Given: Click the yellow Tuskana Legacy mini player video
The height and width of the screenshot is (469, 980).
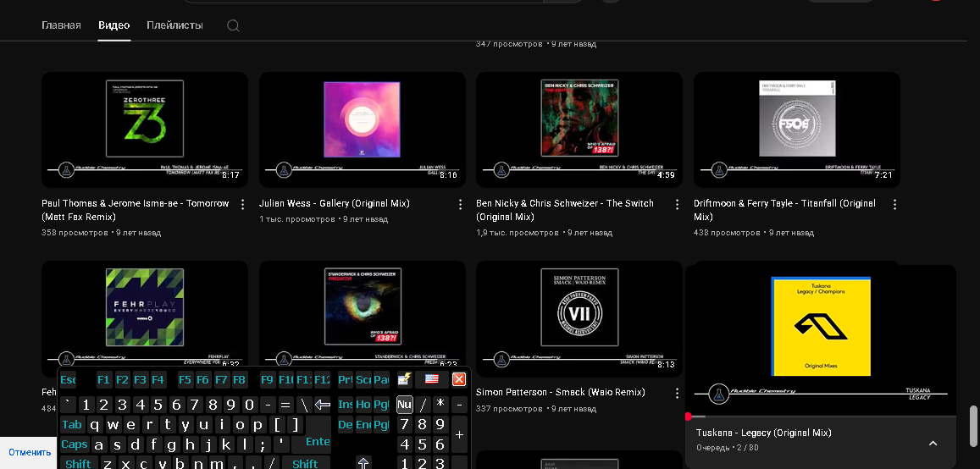Looking at the screenshot, I should (822, 340).
